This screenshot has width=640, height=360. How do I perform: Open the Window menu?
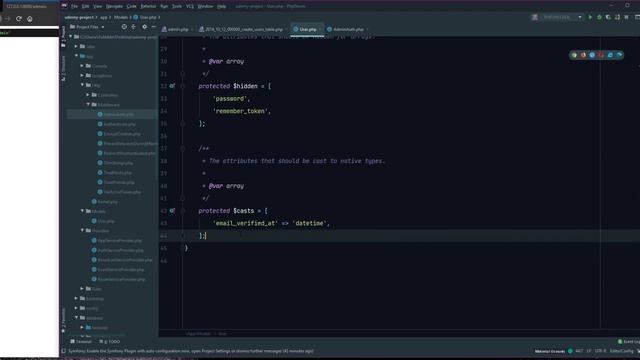point(205,7)
